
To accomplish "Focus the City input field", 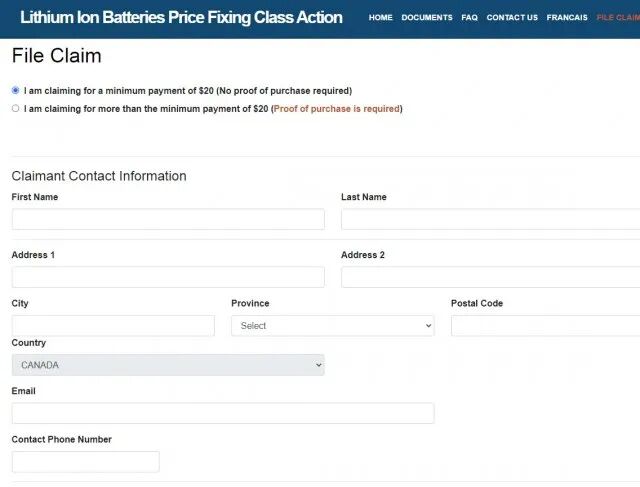I will [113, 326].
